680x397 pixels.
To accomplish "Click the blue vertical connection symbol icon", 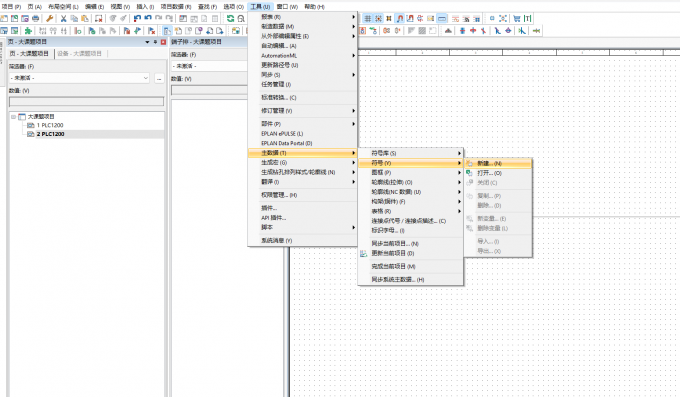I will 462,30.
